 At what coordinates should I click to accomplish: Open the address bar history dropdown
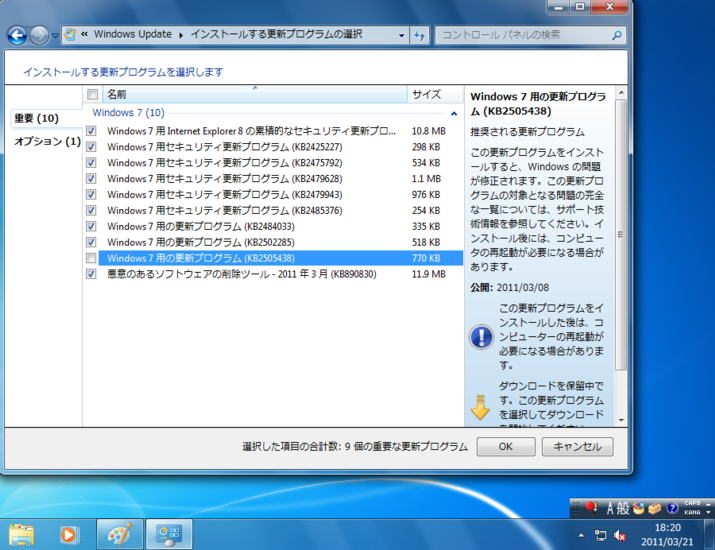point(401,35)
